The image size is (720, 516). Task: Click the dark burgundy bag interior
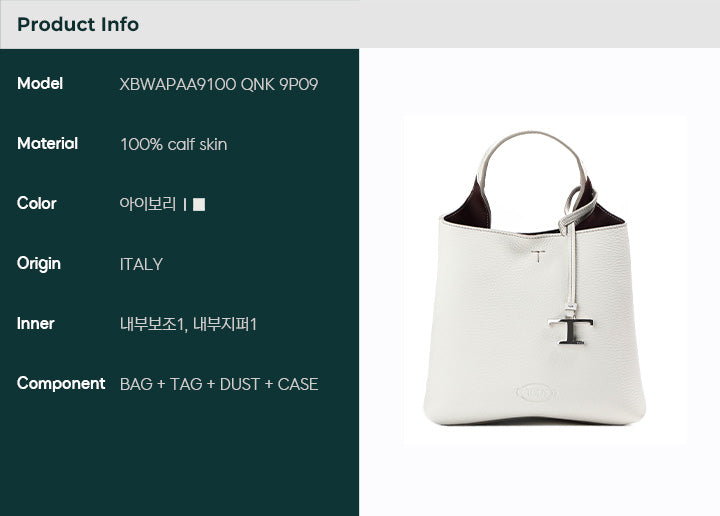468,207
